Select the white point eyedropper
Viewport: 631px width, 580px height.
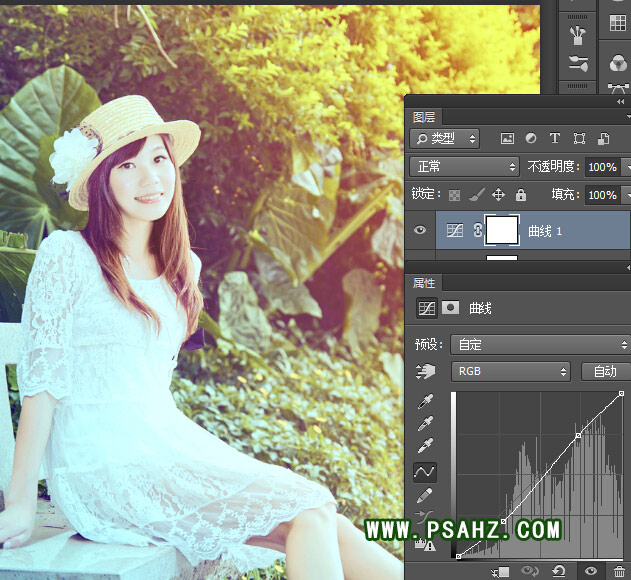(425, 446)
